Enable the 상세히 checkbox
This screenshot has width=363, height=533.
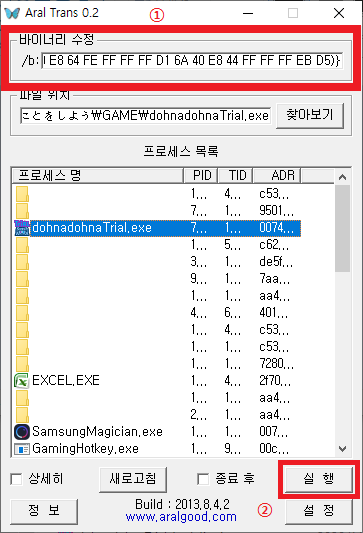tap(16, 479)
